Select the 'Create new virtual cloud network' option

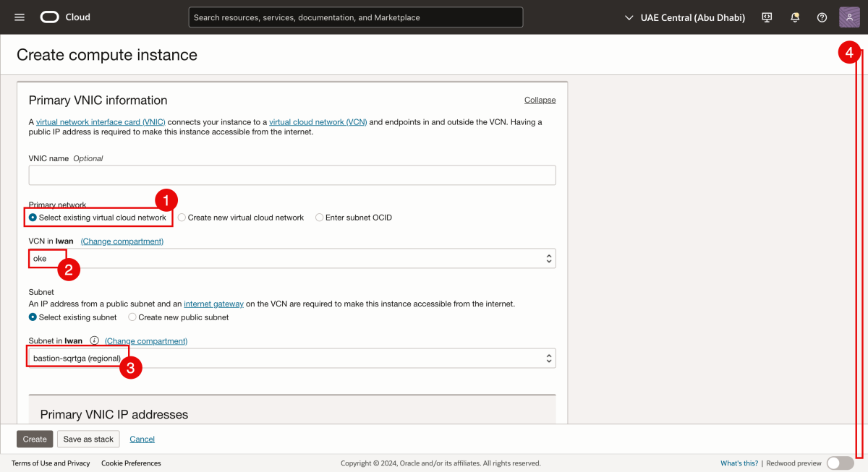181,217
